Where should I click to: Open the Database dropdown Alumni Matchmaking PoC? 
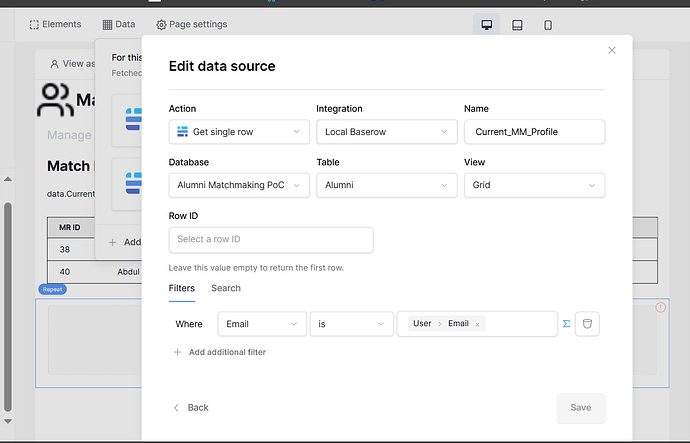(239, 185)
